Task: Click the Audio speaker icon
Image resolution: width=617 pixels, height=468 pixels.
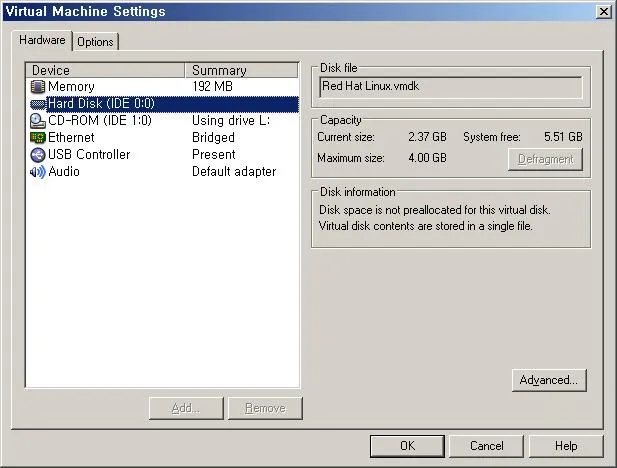Action: (38, 172)
